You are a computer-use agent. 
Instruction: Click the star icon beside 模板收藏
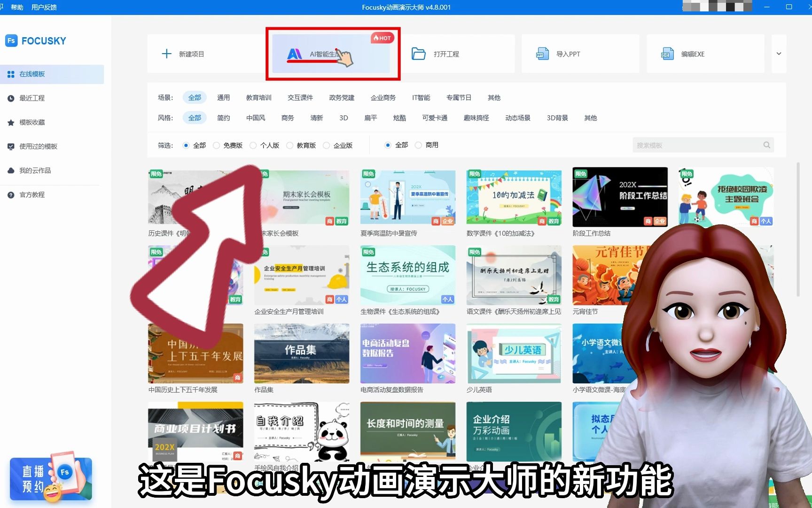click(x=11, y=122)
